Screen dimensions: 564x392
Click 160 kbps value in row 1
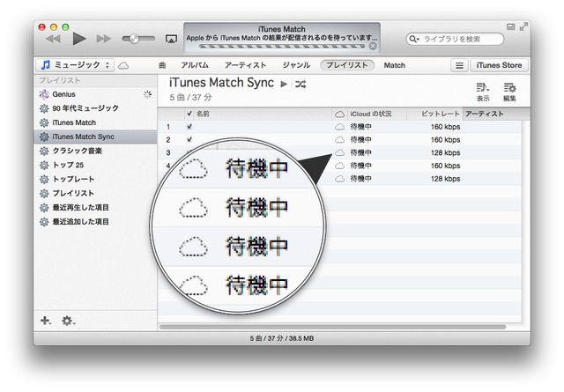click(x=445, y=127)
